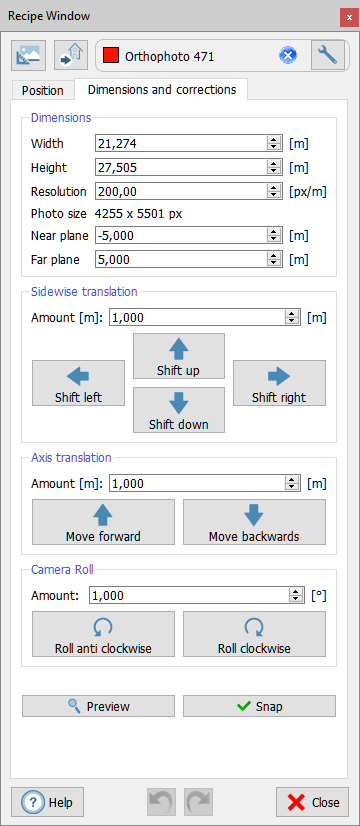Screen dimensions: 360x826
Task: Open Help at the bottom left
Action: [46, 802]
